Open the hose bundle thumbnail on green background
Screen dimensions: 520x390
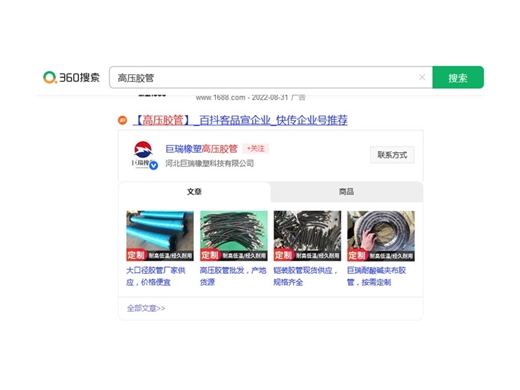(234, 236)
